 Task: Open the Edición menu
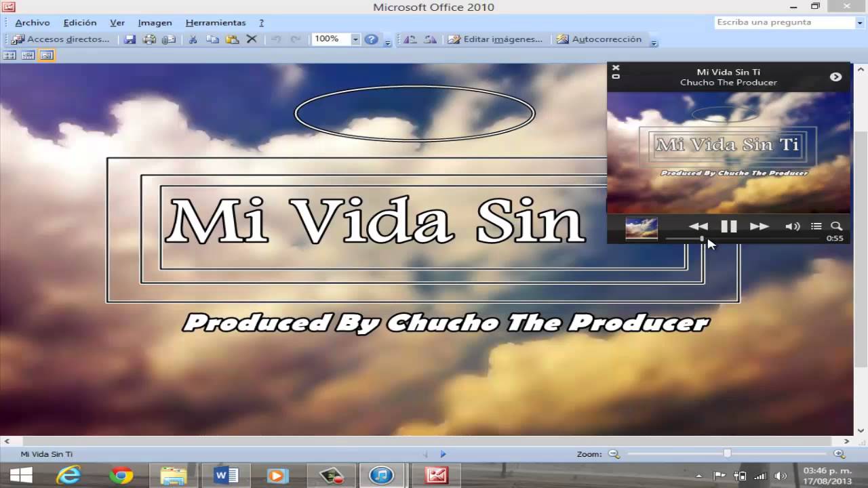pyautogui.click(x=80, y=22)
